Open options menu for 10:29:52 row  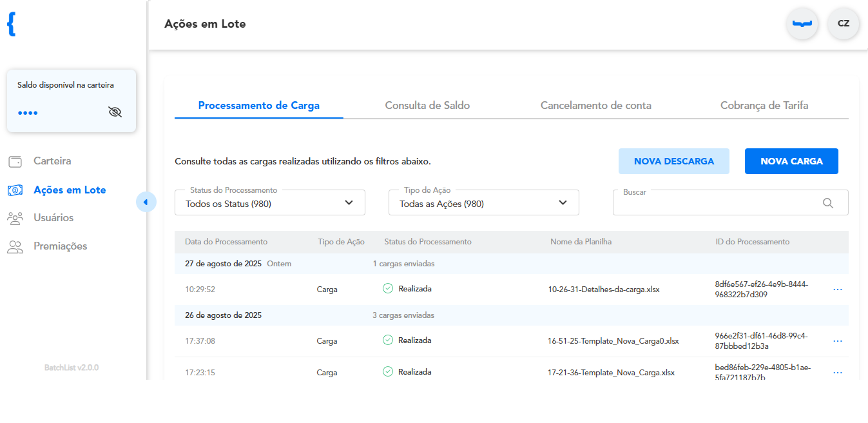[838, 290]
